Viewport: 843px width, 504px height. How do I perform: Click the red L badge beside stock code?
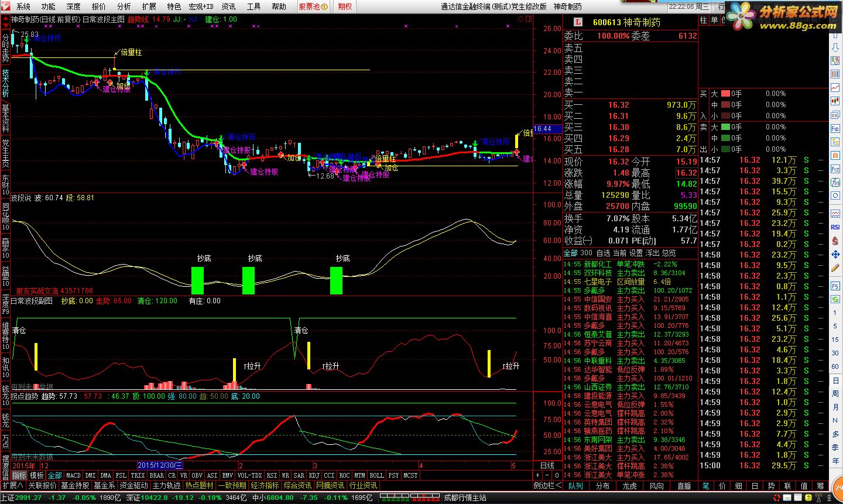click(x=578, y=22)
